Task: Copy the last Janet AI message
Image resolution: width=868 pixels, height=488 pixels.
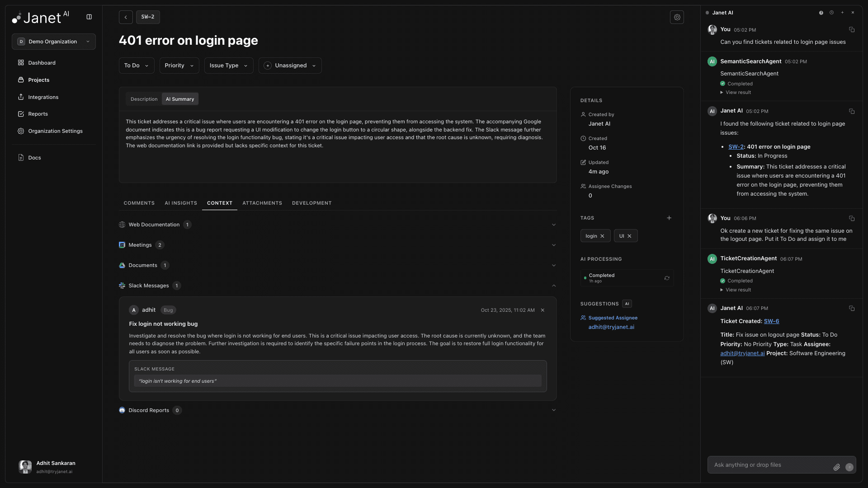Action: tap(852, 308)
